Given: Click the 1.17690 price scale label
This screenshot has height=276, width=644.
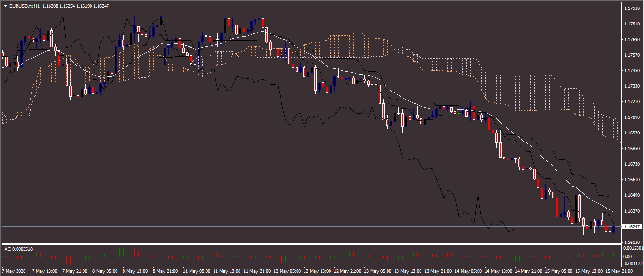Looking at the screenshot, I should [x=631, y=40].
